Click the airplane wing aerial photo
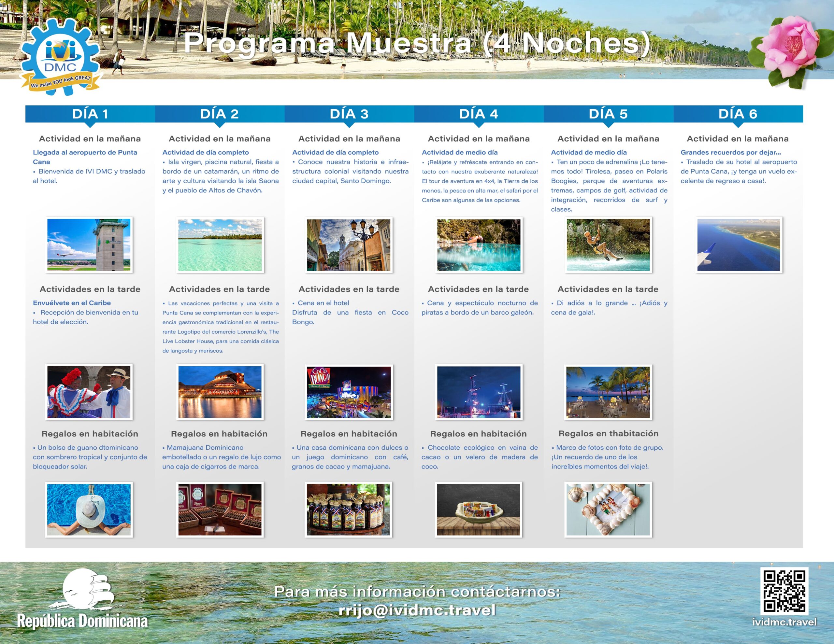The image size is (834, 644). click(x=739, y=245)
